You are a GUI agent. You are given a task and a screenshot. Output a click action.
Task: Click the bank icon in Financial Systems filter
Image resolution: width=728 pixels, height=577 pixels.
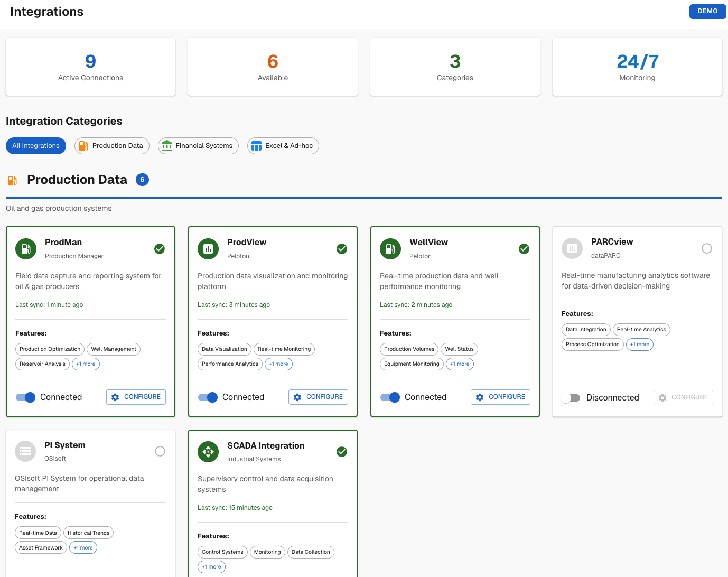(167, 145)
